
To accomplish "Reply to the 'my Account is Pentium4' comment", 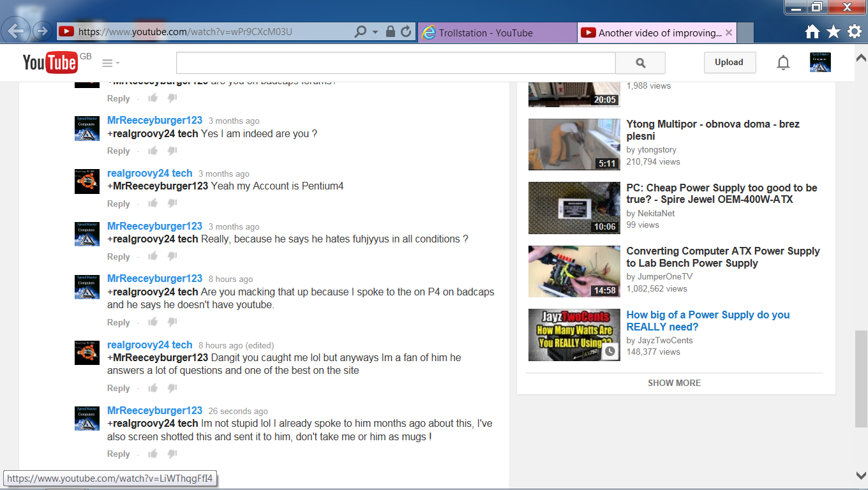I will point(119,204).
